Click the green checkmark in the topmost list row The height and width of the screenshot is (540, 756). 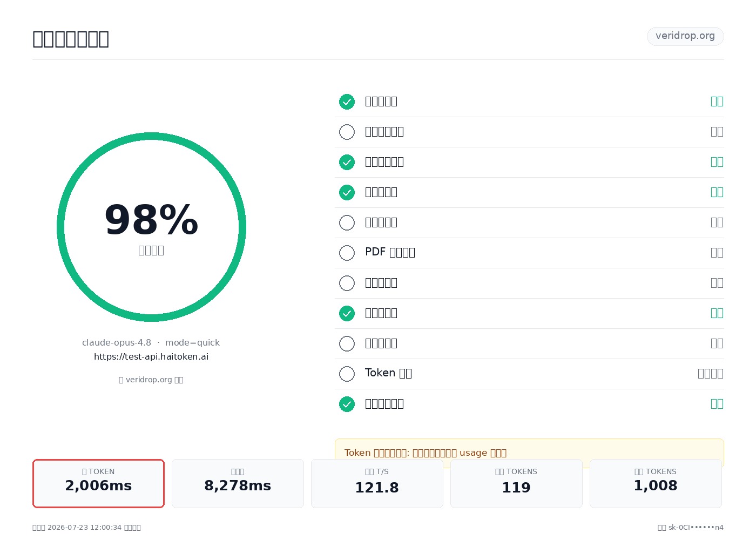[347, 102]
